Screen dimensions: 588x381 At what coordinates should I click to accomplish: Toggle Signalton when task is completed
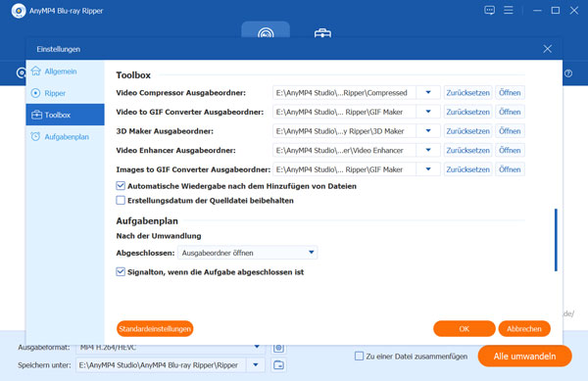[121, 271]
